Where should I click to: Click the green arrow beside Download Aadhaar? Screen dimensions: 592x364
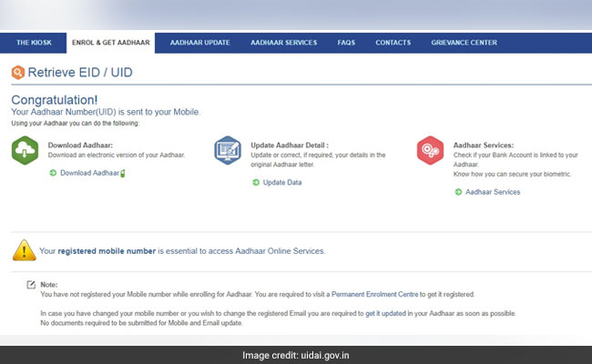pos(53,173)
